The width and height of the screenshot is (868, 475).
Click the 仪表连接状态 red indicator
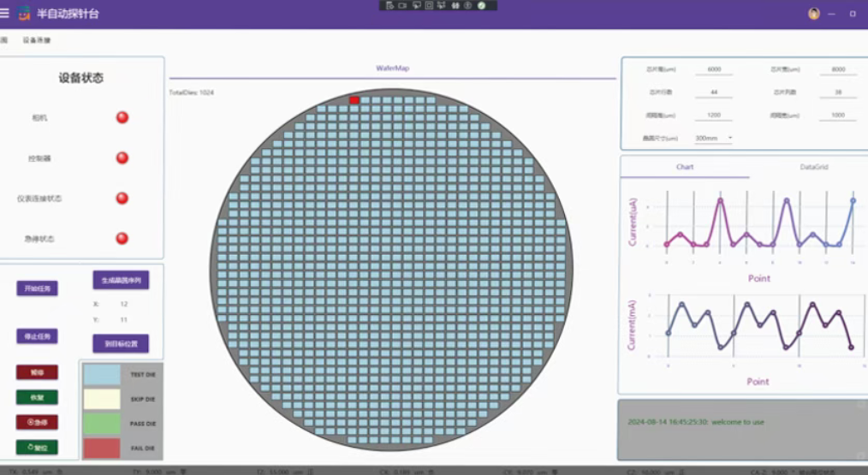tap(122, 199)
